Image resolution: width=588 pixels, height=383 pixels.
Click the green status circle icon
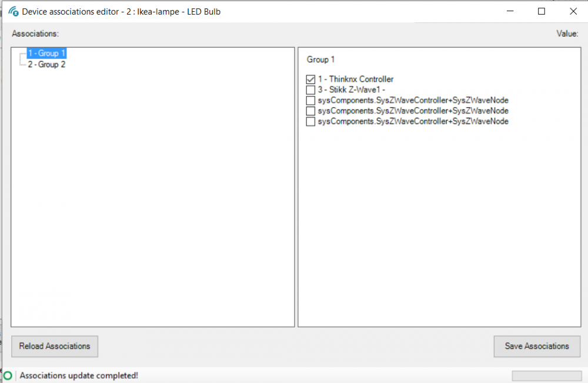(8, 375)
